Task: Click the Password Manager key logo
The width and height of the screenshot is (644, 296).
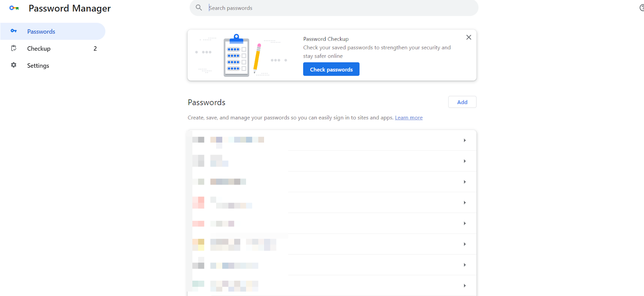Action: (14, 8)
